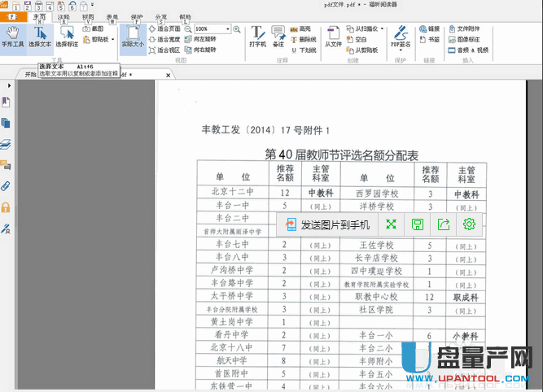Click the green save icon on floating toolbar

417,225
